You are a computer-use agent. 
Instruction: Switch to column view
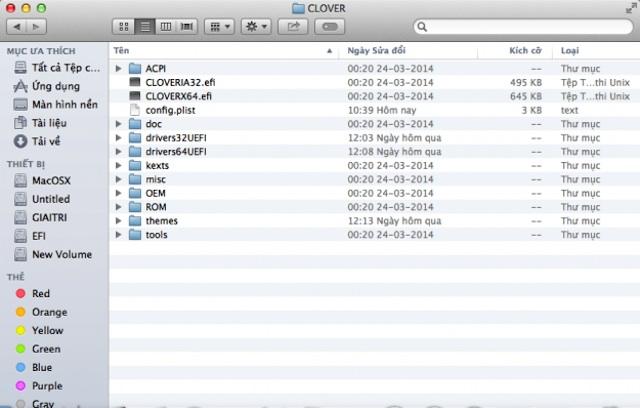pyautogui.click(x=166, y=27)
